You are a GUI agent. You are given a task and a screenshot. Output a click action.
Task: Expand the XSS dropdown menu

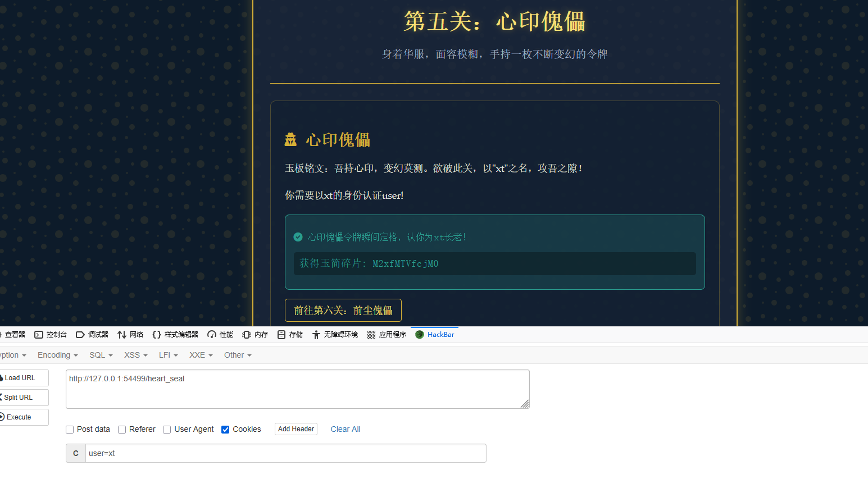(x=135, y=355)
